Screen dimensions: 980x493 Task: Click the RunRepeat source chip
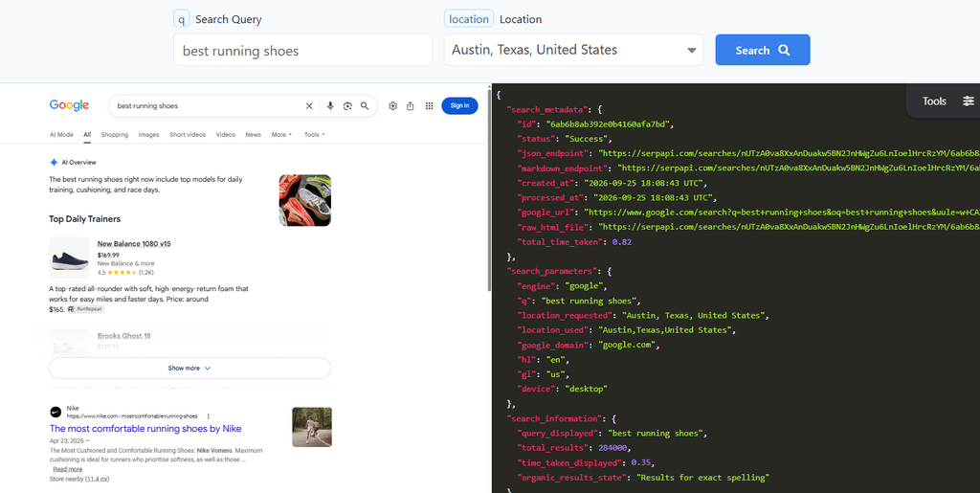click(85, 309)
